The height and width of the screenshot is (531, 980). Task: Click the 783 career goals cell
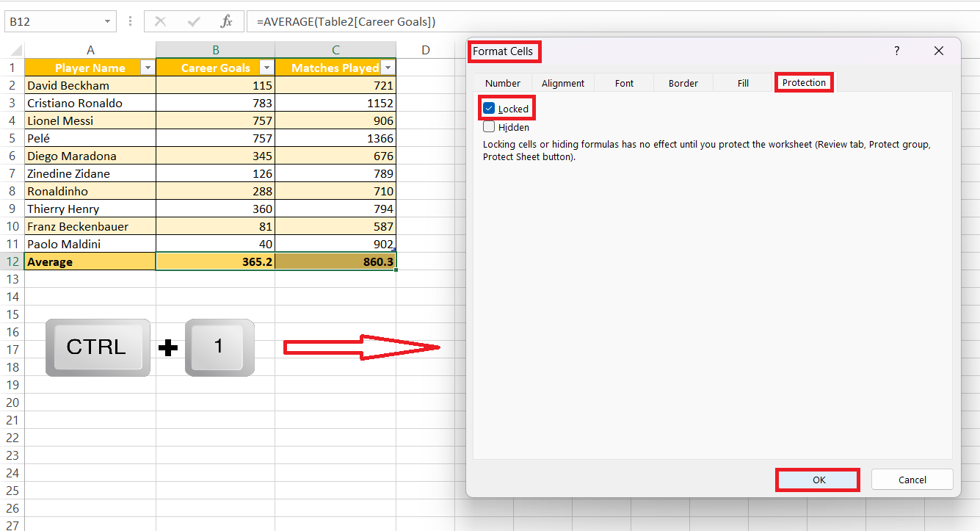click(x=216, y=103)
